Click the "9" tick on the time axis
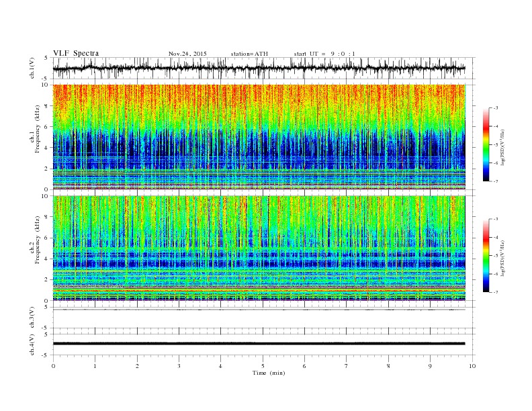Screen dimensions: 532x411 430,366
